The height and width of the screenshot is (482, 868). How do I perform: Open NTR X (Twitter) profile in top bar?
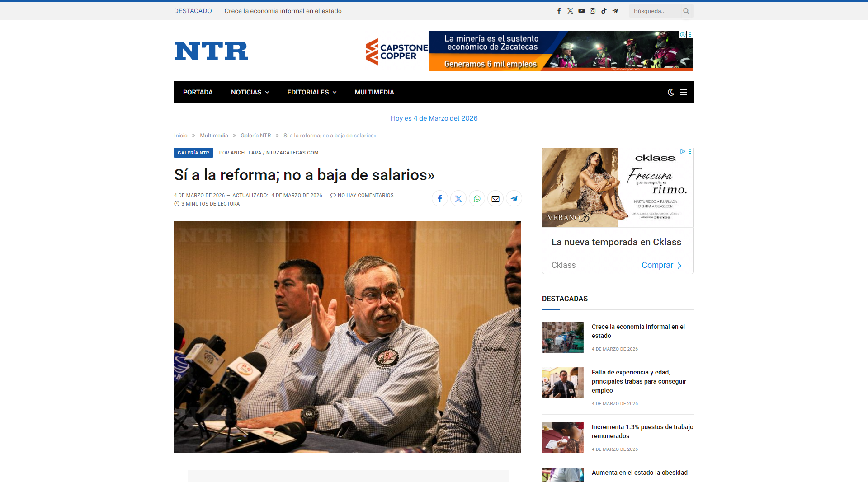click(570, 11)
